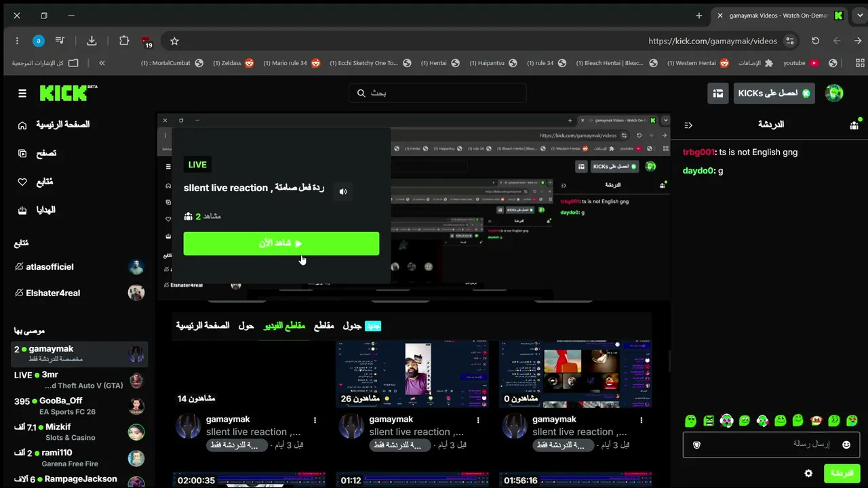Focus the Kick search field
Image resolution: width=868 pixels, height=488 pixels.
[438, 93]
